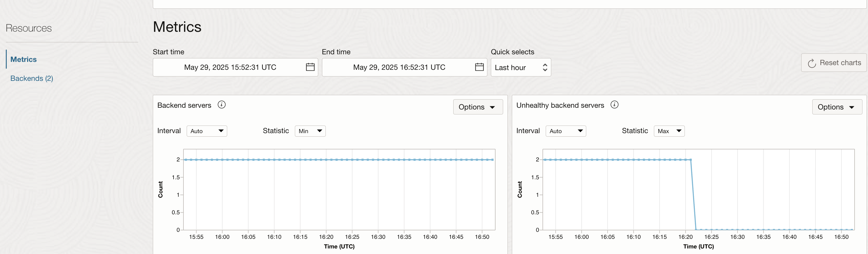
Task: Click the End time calendar icon
Action: pyautogui.click(x=479, y=67)
